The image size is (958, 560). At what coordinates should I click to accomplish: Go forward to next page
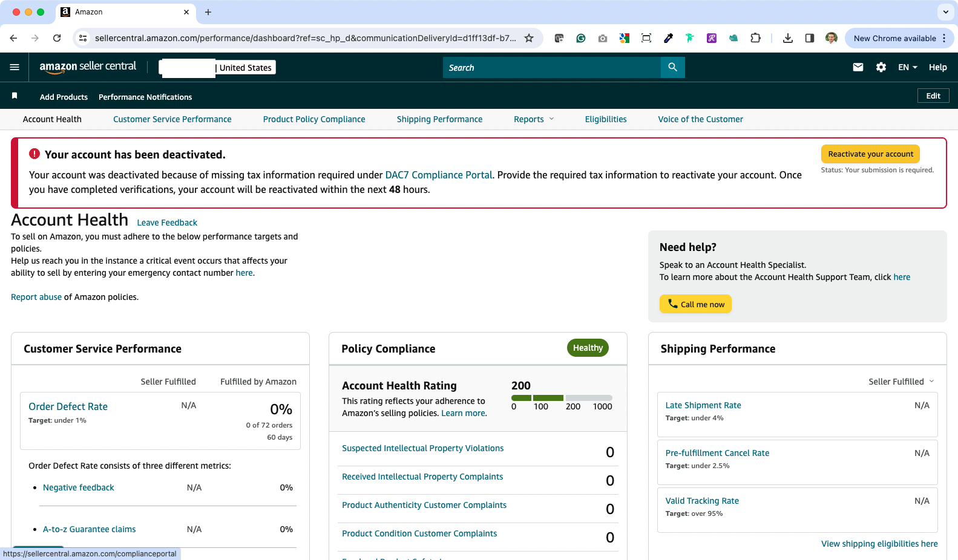[x=35, y=38]
